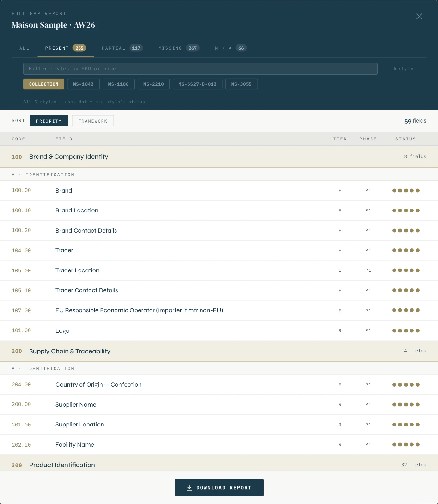The width and height of the screenshot is (438, 504).
Task: Switch to the ALL tab
Action: click(x=24, y=48)
